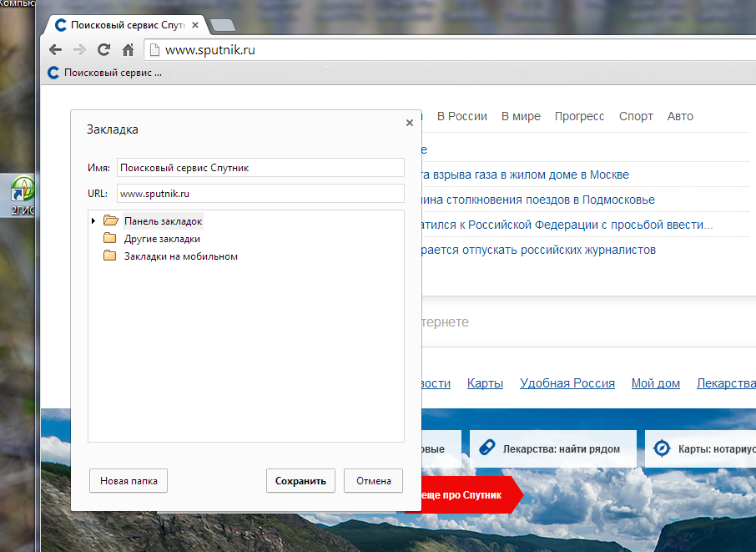Select the Поисковый сервис Спутник browser tab
Image resolution: width=756 pixels, height=552 pixels.
click(x=128, y=25)
